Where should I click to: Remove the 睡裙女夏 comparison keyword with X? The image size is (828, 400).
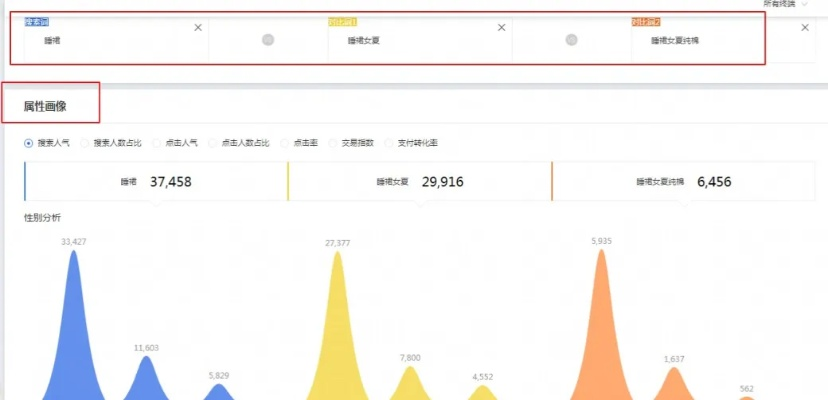(501, 28)
